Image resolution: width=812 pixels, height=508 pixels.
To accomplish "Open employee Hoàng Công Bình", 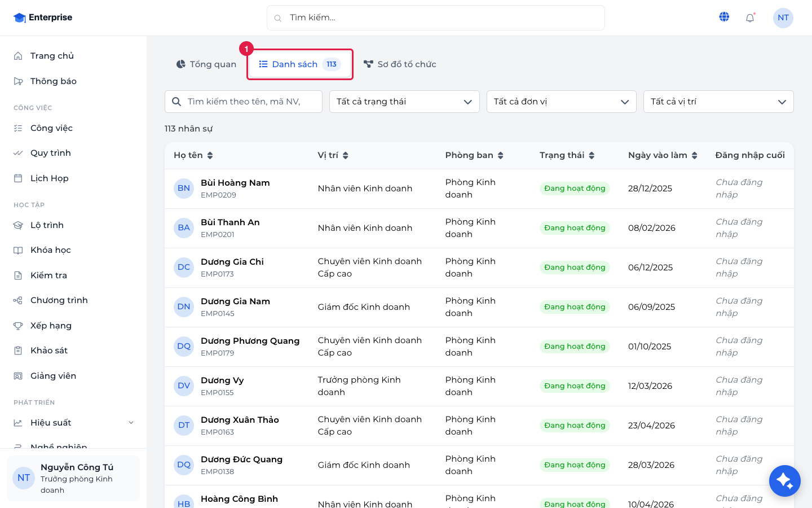I will pos(239,499).
